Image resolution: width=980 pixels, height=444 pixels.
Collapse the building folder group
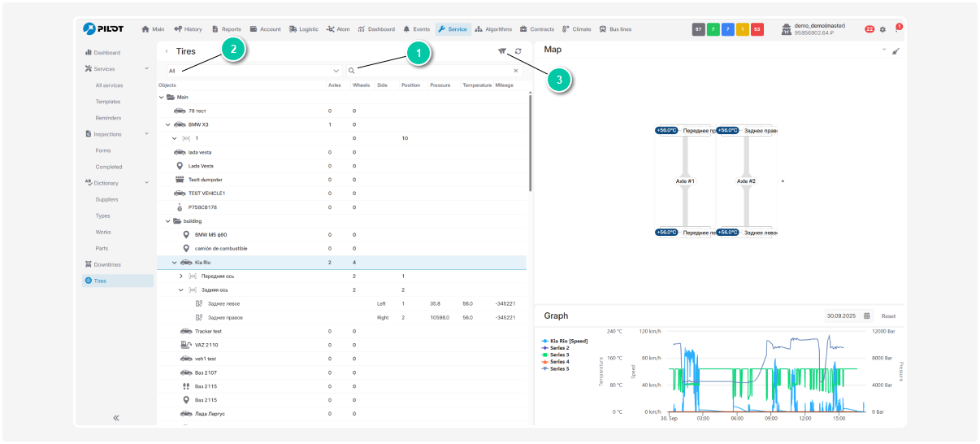[x=168, y=220]
